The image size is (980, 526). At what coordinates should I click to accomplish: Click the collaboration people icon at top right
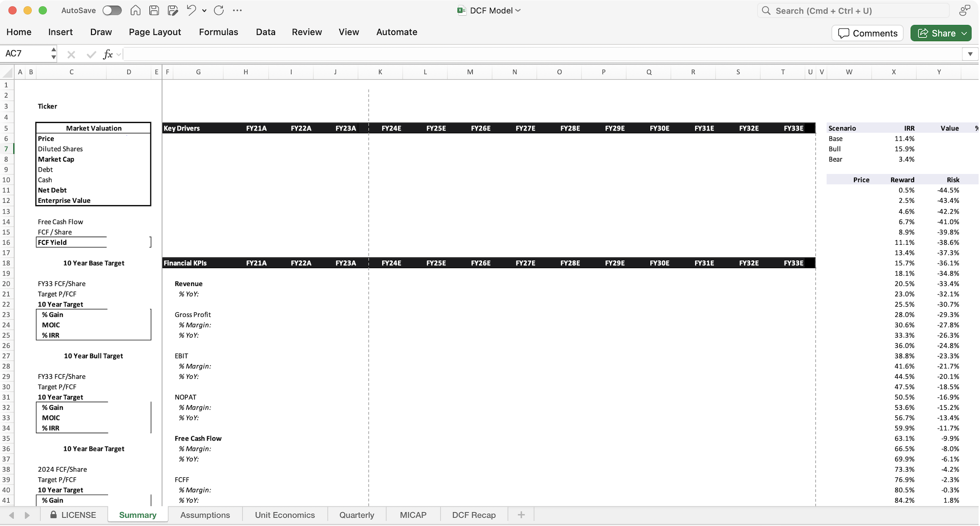tap(964, 10)
